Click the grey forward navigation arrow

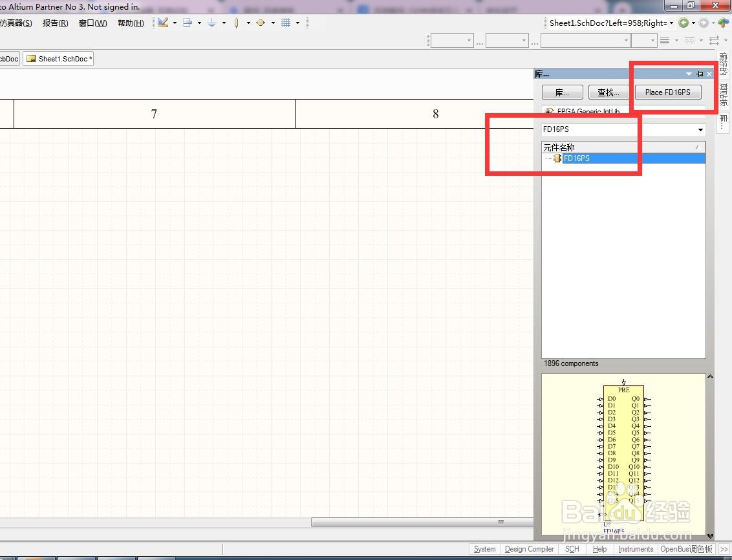point(704,23)
